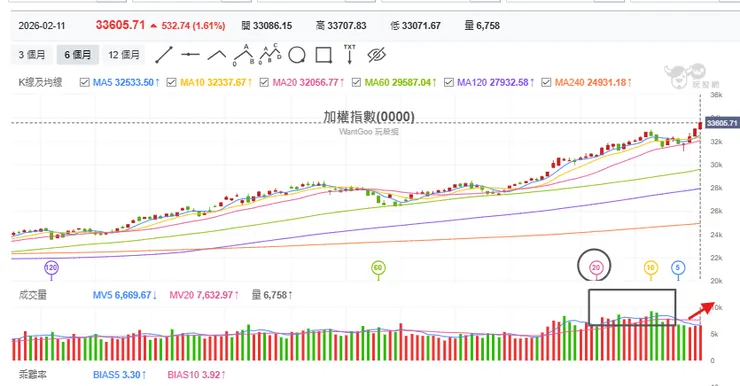This screenshot has width=740, height=386.
Task: Click the BIAS10 3.92 value
Action: coord(197,375)
